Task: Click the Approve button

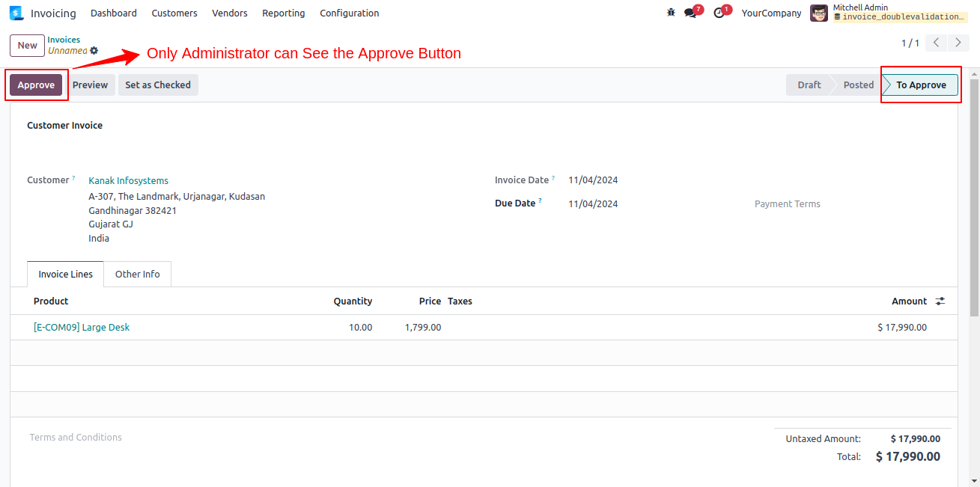Action: (36, 85)
